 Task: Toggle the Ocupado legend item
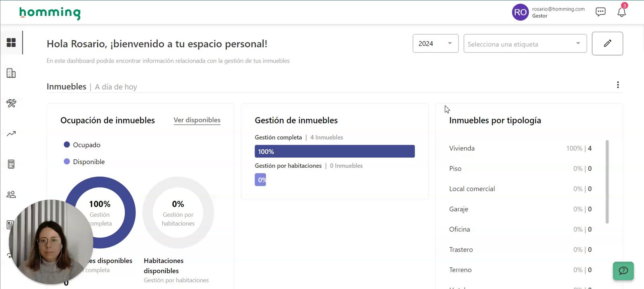[x=82, y=145]
